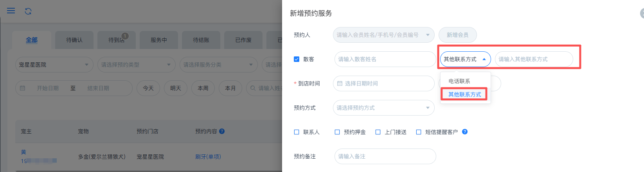644x172 pixels.
Task: Open the 宠星星医院 store dropdown
Action: click(54, 65)
